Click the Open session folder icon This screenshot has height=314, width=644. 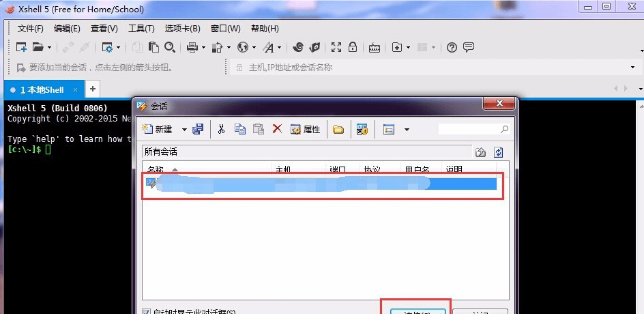(x=38, y=47)
